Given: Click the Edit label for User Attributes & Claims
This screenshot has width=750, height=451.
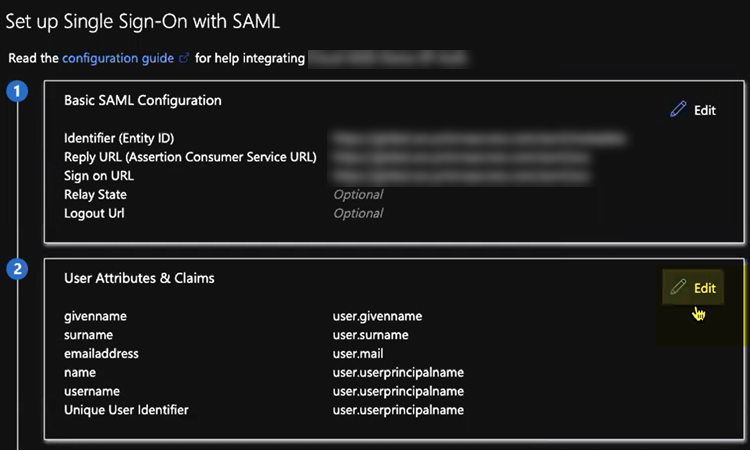Looking at the screenshot, I should [705, 288].
